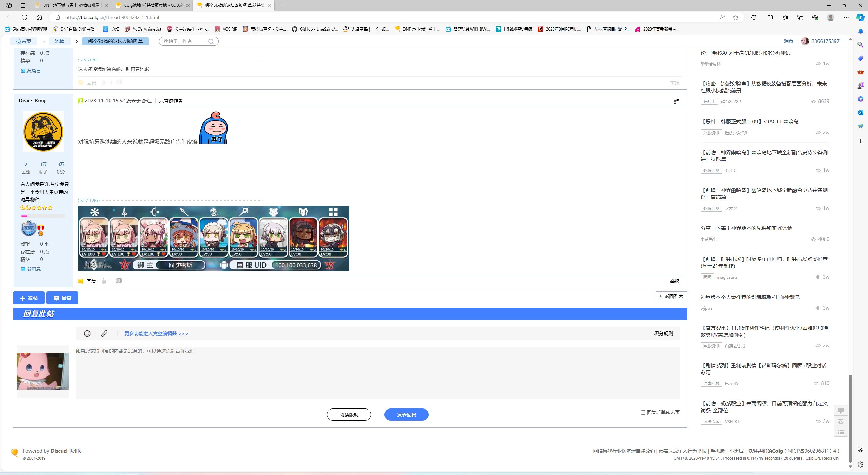Click the 积分规则 link

[x=664, y=334]
